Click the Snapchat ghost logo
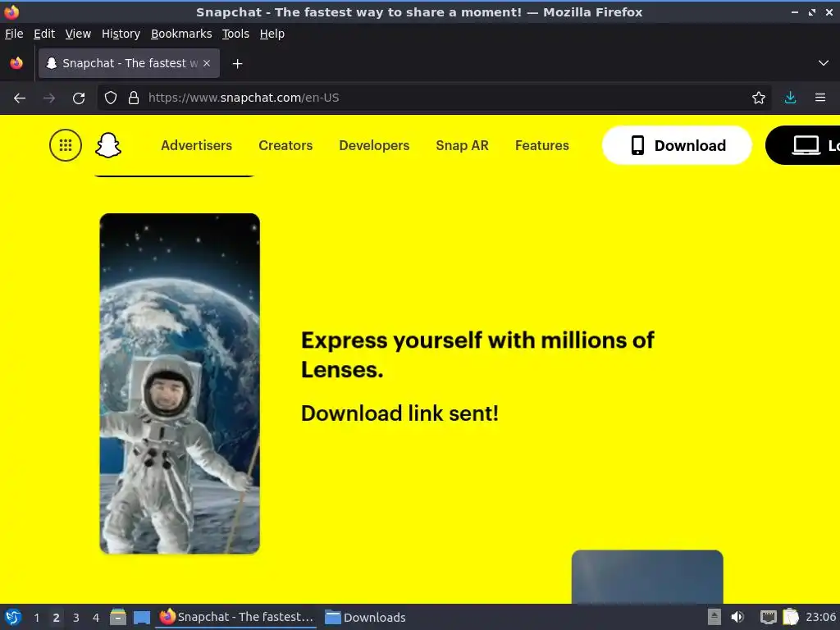The height and width of the screenshot is (630, 840). [x=108, y=145]
